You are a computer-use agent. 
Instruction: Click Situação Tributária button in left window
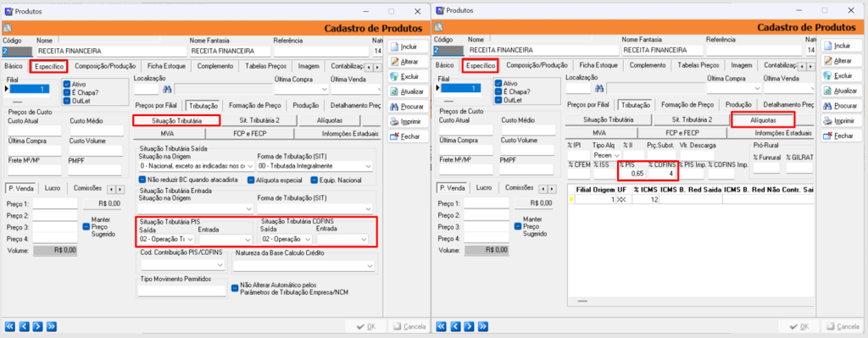click(176, 120)
